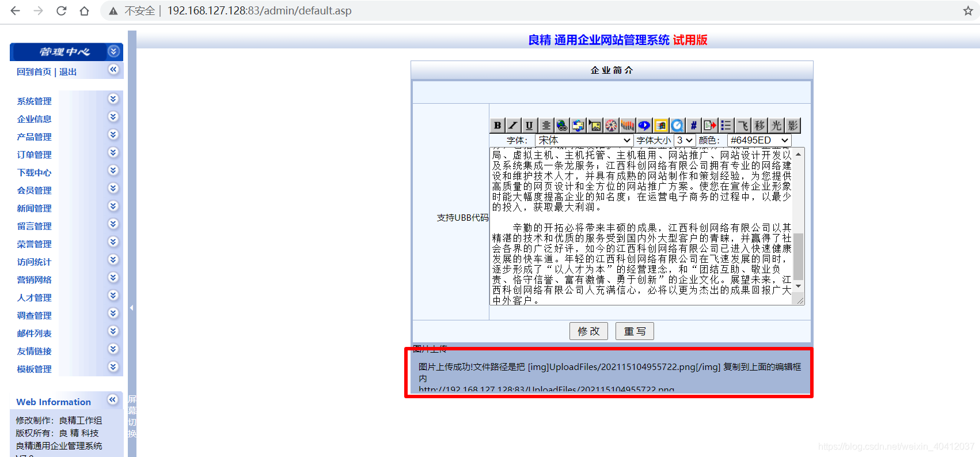Bookmark this page with the star icon
The width and height of the screenshot is (980, 457).
tap(968, 11)
